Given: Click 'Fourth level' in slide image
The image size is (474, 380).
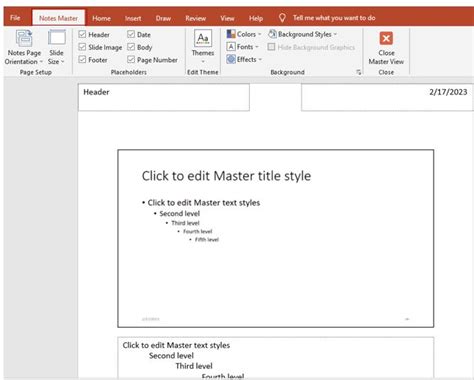Looking at the screenshot, I should [198, 231].
